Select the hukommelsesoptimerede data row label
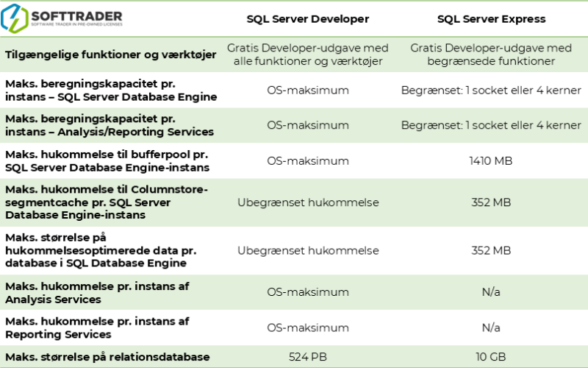 click(x=101, y=250)
